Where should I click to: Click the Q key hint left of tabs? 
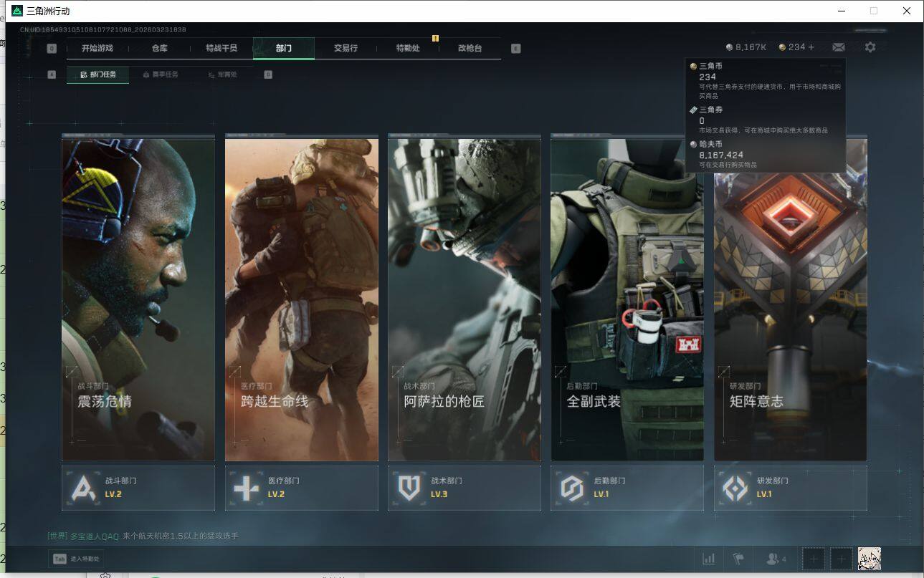click(52, 49)
